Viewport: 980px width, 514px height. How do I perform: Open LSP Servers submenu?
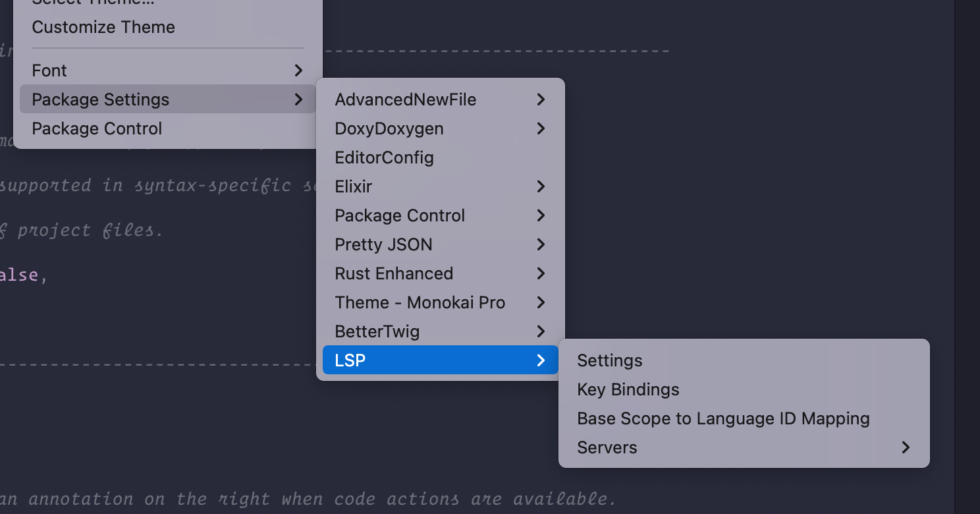(x=744, y=447)
